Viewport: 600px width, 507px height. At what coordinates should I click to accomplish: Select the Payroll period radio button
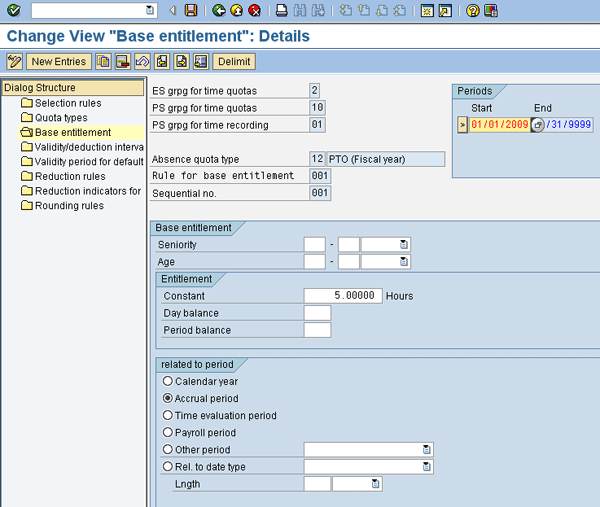[x=167, y=432]
